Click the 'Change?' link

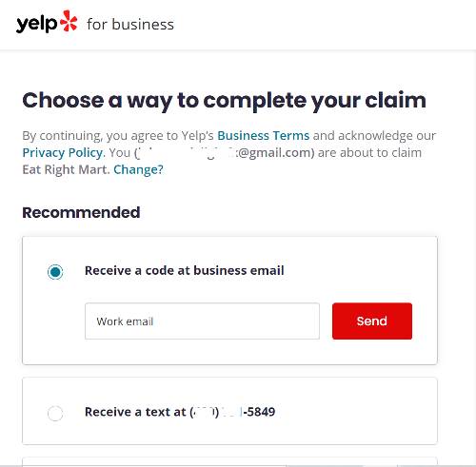tap(138, 169)
